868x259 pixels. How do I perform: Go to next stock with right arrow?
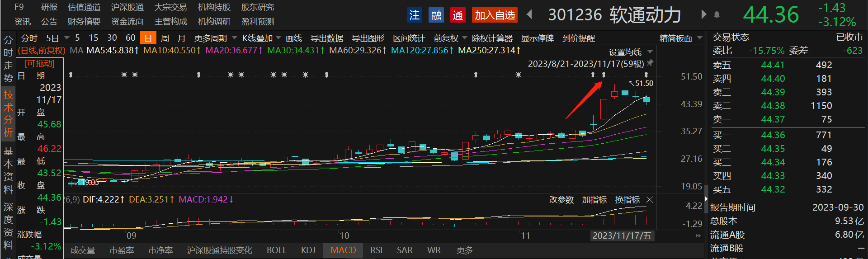click(x=703, y=14)
